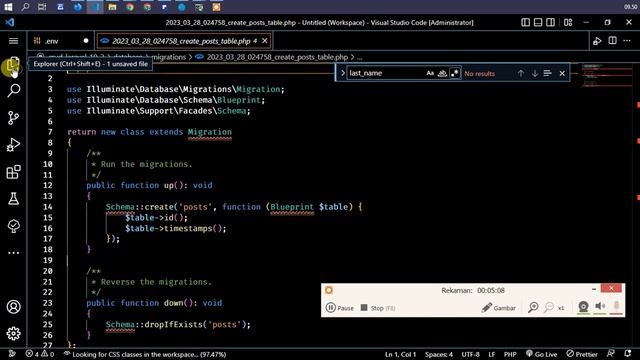640x360 pixels.
Task: Open Customize Layout icon in title bar
Action: click(568, 22)
